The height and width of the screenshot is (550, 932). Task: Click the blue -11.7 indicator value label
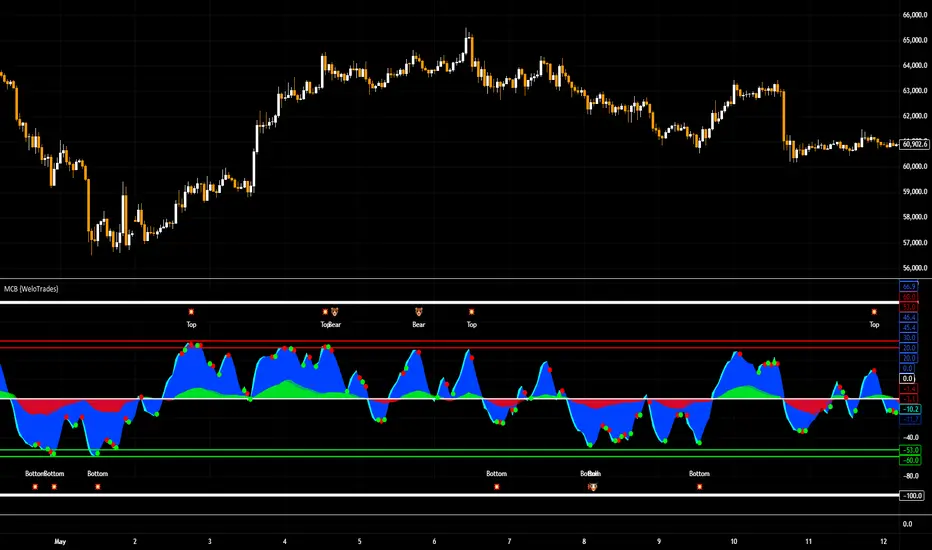click(911, 419)
